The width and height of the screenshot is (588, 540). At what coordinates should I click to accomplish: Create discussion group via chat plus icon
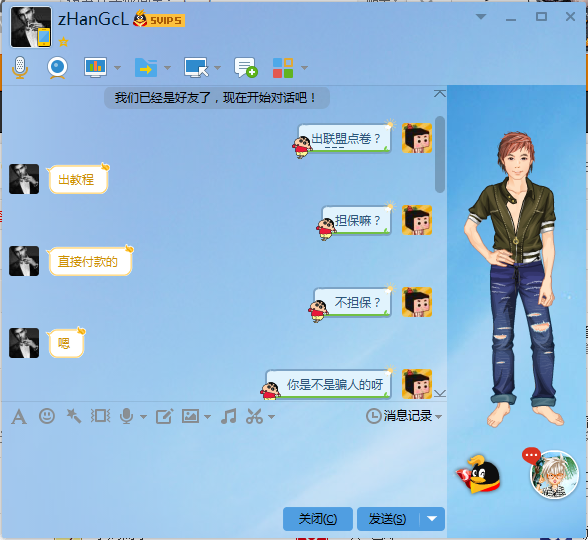(x=246, y=68)
